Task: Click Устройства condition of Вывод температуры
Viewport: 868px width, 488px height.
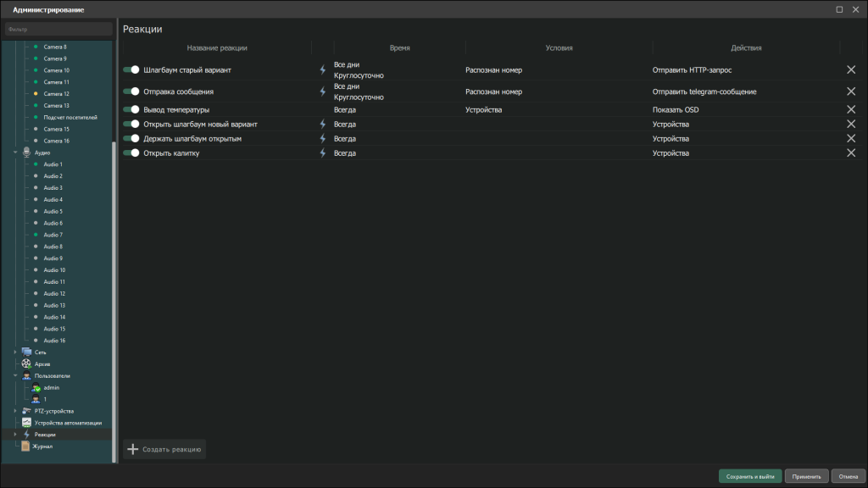Action: coord(483,109)
